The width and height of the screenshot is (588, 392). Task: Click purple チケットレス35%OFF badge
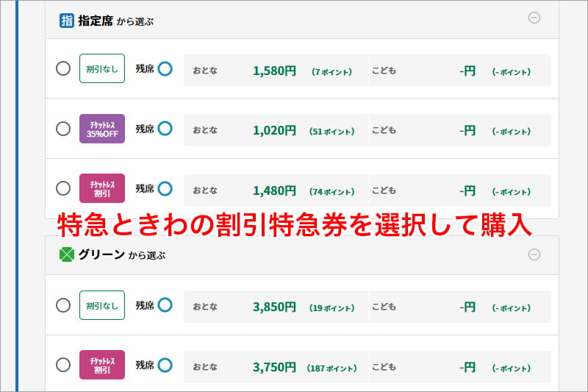(x=102, y=129)
